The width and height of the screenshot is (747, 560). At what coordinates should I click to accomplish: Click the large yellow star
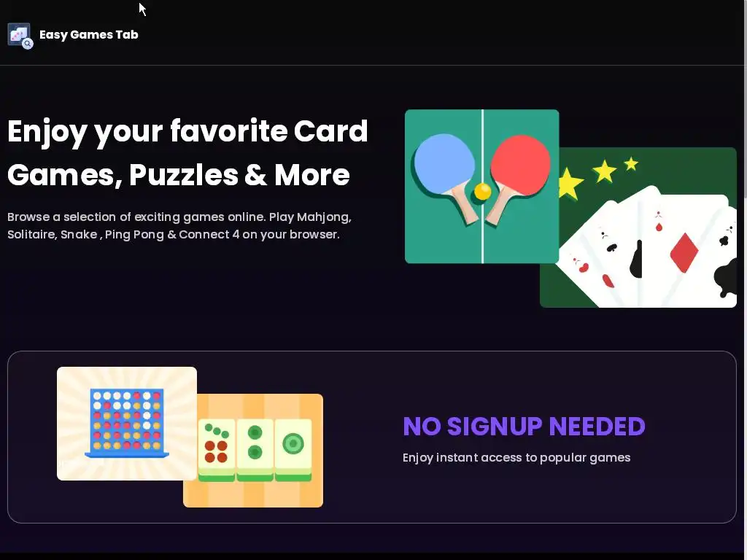[x=570, y=183]
